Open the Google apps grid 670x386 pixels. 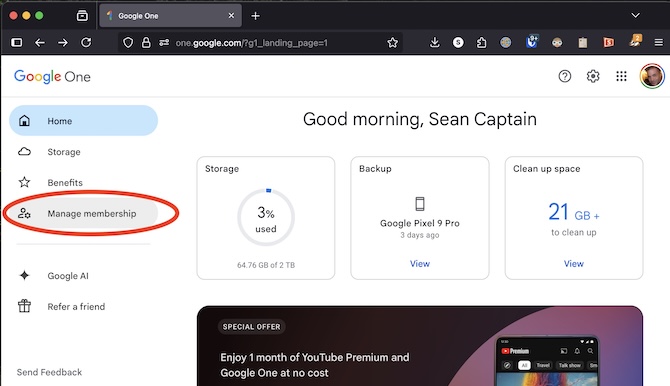pyautogui.click(x=621, y=77)
